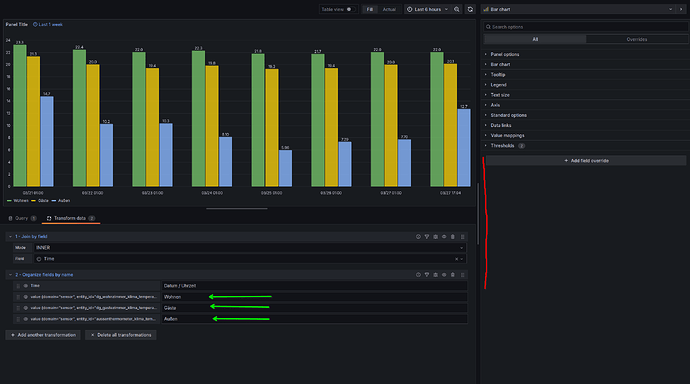690x384 pixels.
Task: Delete the Join by field transformation via trash icon
Action: [453, 237]
